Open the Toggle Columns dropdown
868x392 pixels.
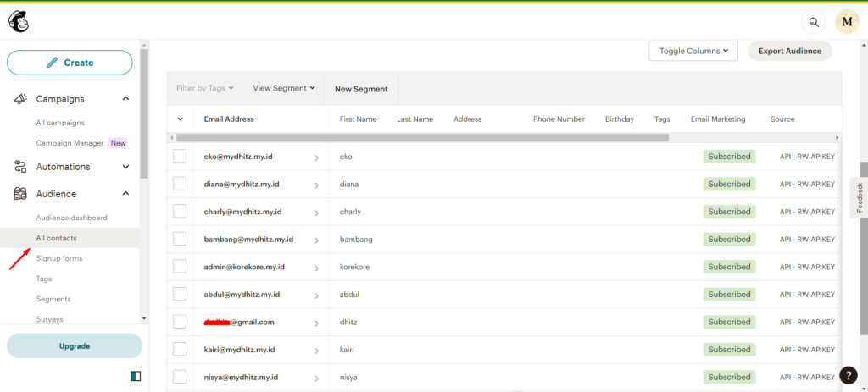[x=693, y=51]
